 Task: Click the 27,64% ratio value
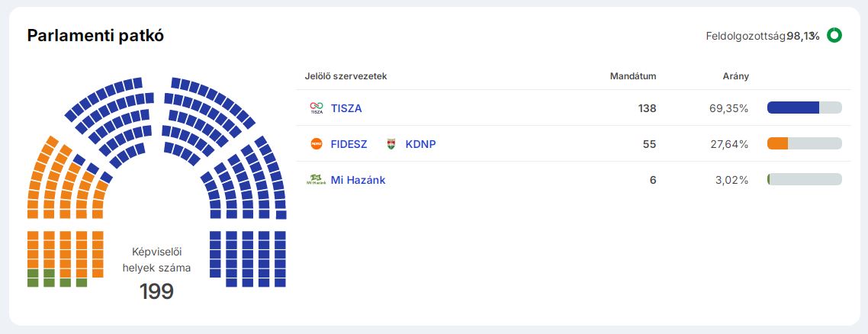(x=728, y=144)
